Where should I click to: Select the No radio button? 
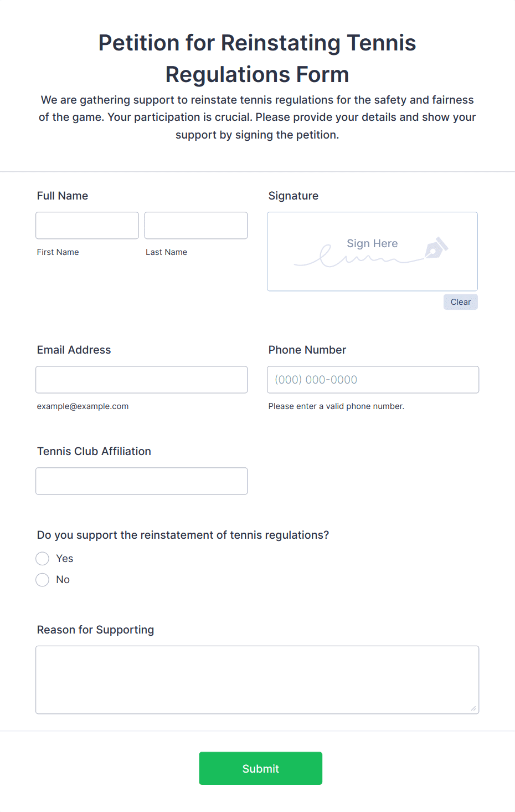coord(43,580)
